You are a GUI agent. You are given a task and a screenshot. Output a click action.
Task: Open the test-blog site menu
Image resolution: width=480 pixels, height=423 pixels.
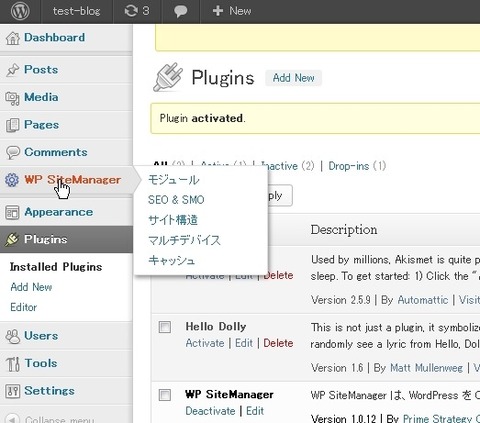[76, 11]
